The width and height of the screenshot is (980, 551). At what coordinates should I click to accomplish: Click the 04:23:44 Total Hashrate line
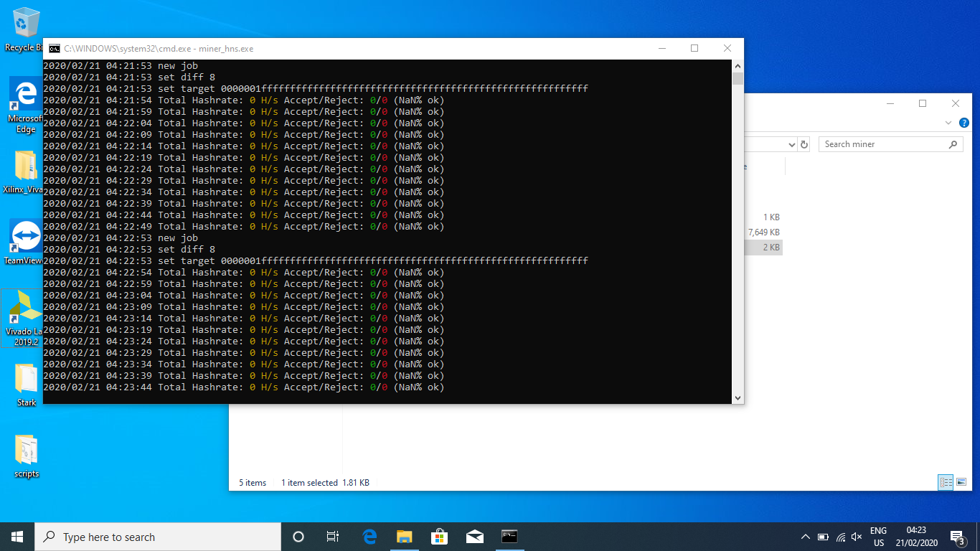pyautogui.click(x=244, y=387)
